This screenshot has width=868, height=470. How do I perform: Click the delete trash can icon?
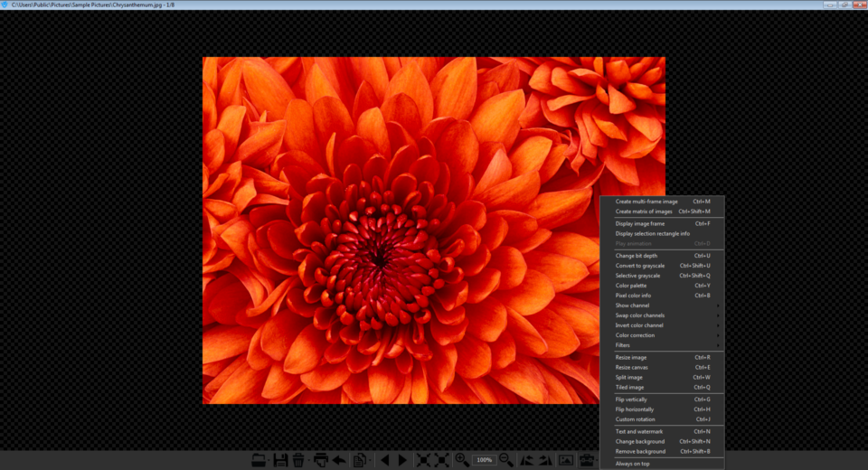tap(297, 460)
